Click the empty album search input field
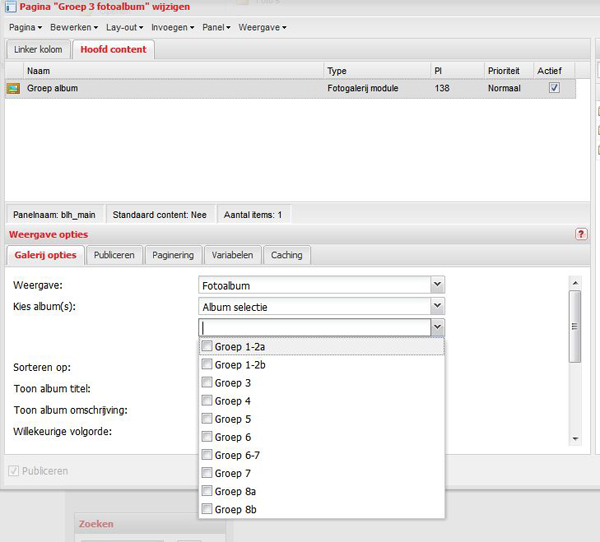Image resolution: width=600 pixels, height=542 pixels. pyautogui.click(x=315, y=328)
